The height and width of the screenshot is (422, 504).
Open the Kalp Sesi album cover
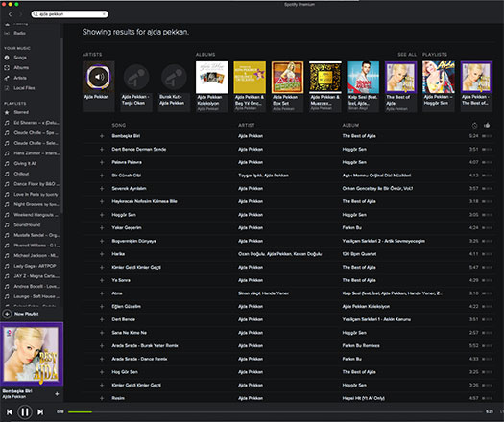(x=363, y=78)
